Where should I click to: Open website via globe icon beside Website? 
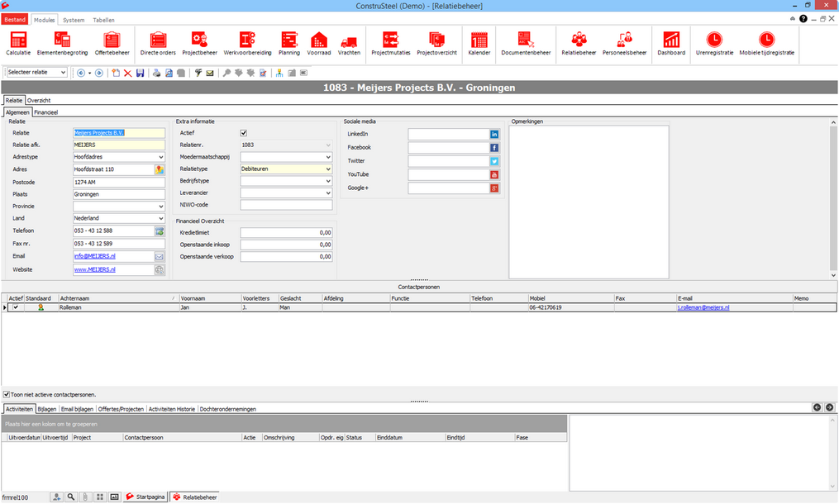click(x=160, y=269)
